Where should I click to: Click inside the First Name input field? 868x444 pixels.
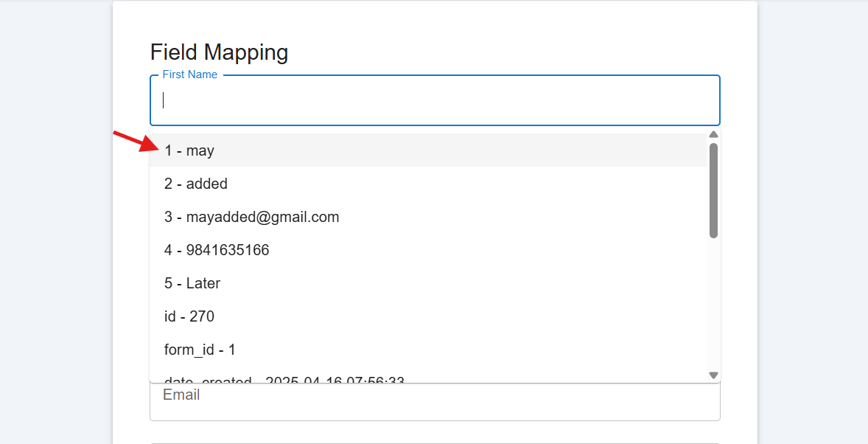[435, 100]
